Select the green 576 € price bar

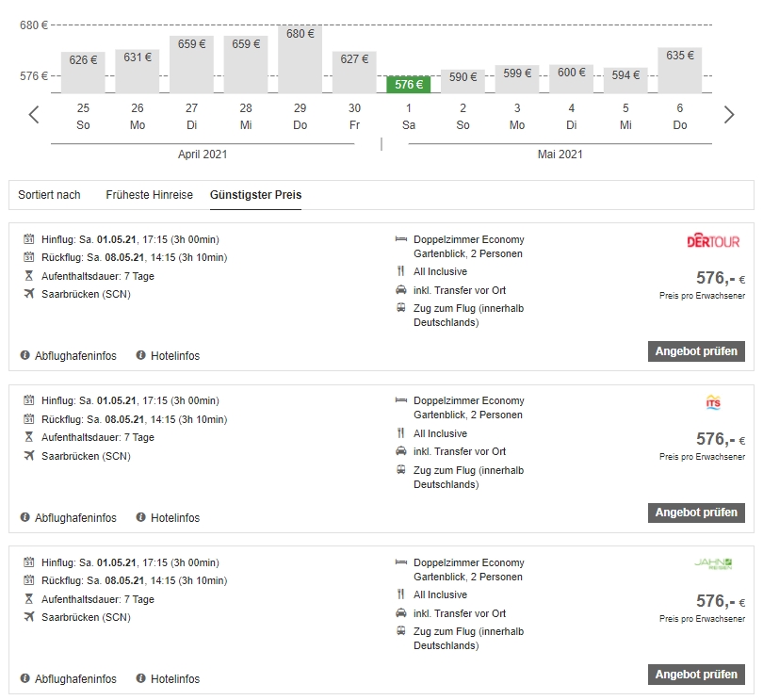(x=409, y=85)
